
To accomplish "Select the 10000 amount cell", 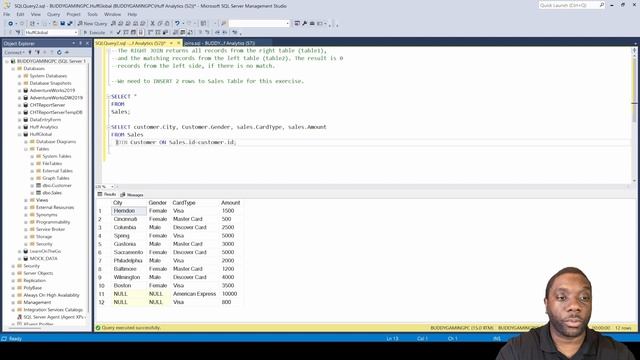I will (x=231, y=294).
